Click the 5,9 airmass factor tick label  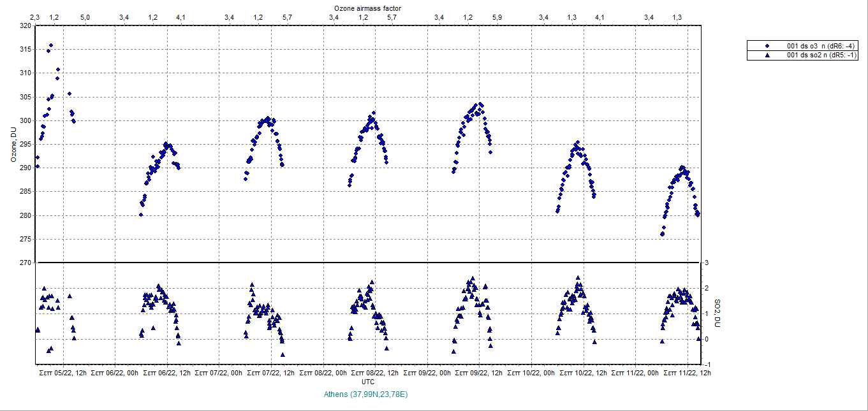[497, 17]
